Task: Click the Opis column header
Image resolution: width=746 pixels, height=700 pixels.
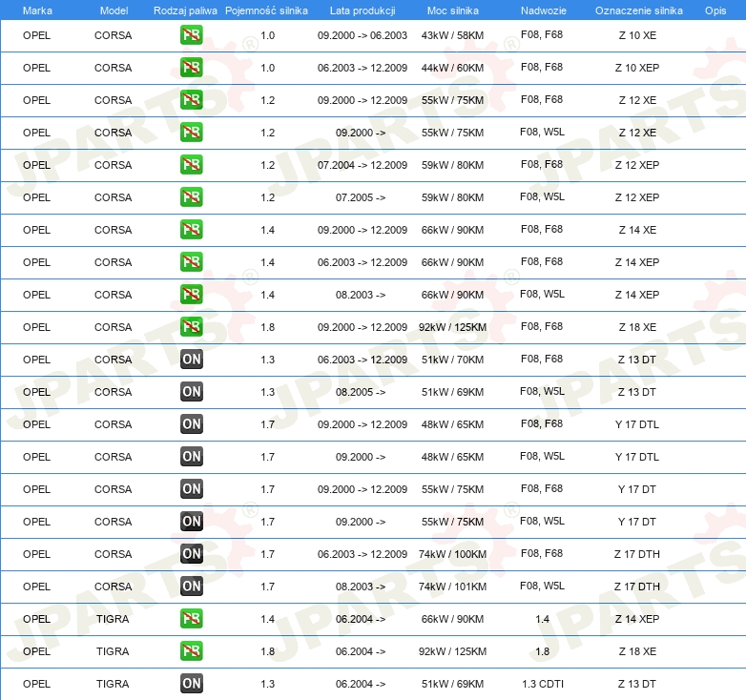Action: pyautogui.click(x=715, y=10)
